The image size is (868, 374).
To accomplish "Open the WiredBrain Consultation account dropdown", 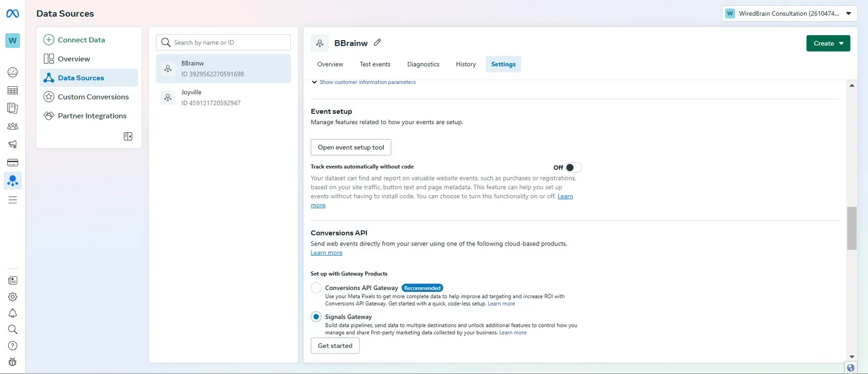I will tap(789, 14).
